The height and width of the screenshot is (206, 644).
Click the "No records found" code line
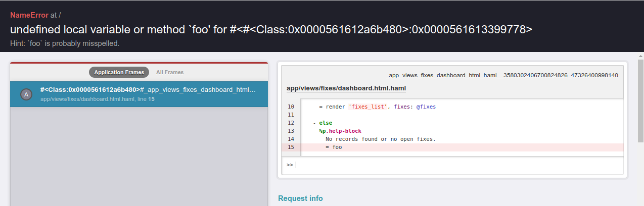(380, 139)
